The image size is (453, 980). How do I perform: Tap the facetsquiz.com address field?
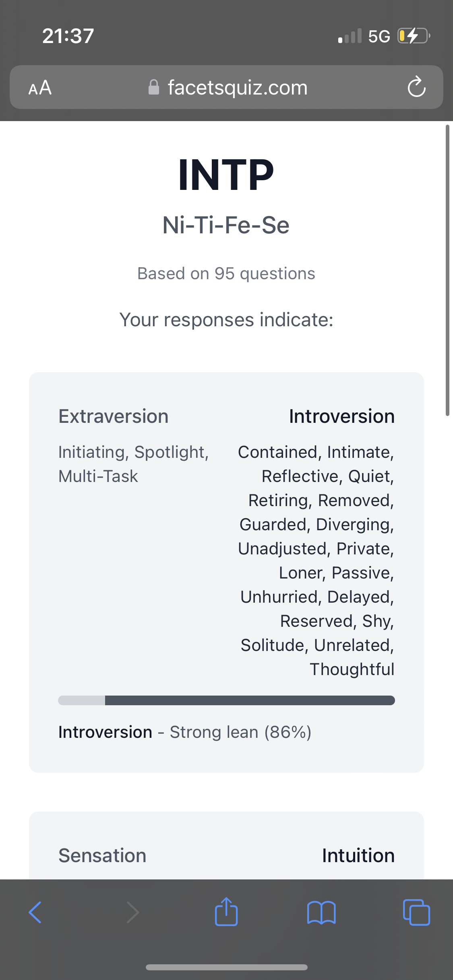(238, 87)
